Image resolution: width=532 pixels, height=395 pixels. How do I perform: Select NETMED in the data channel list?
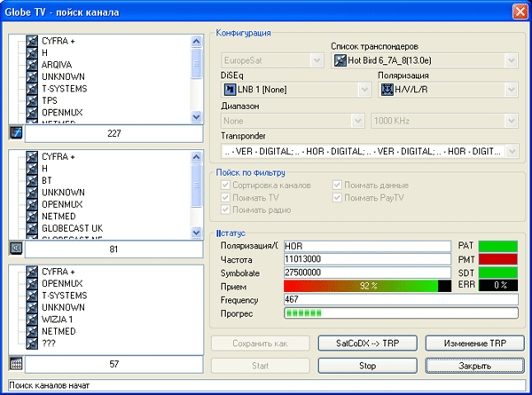click(x=59, y=331)
